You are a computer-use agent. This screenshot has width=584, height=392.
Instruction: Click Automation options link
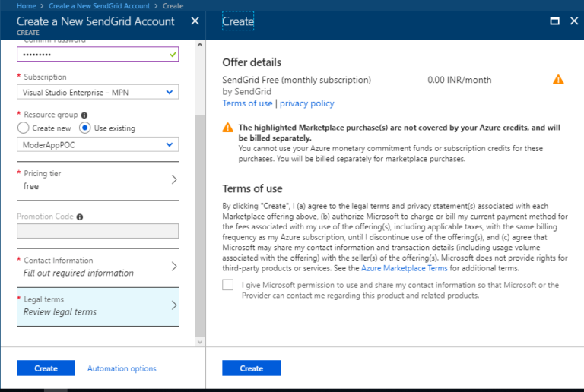122,368
